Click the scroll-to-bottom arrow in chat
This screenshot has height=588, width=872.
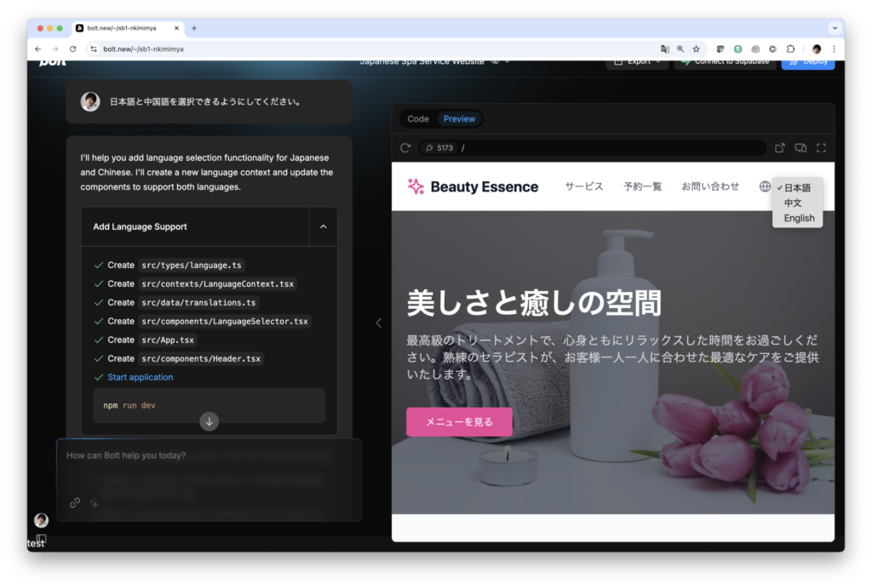coord(209,421)
